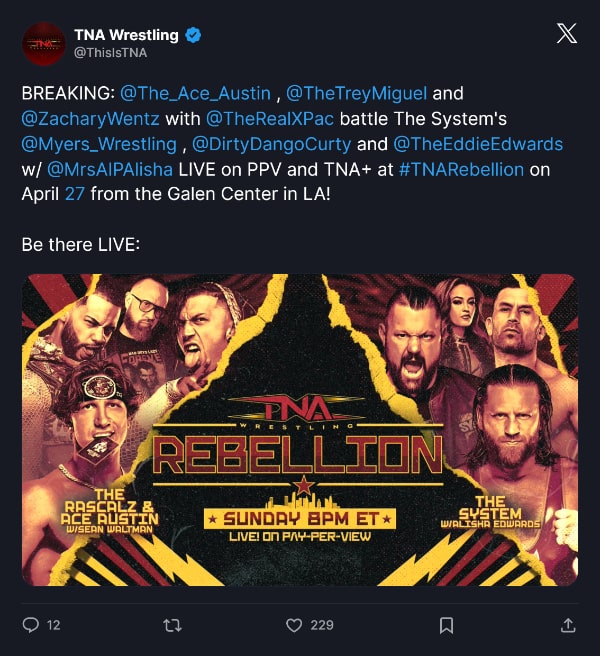600x656 pixels.
Task: Visit @ZacharyWentz profile link
Action: pyautogui.click(x=90, y=119)
